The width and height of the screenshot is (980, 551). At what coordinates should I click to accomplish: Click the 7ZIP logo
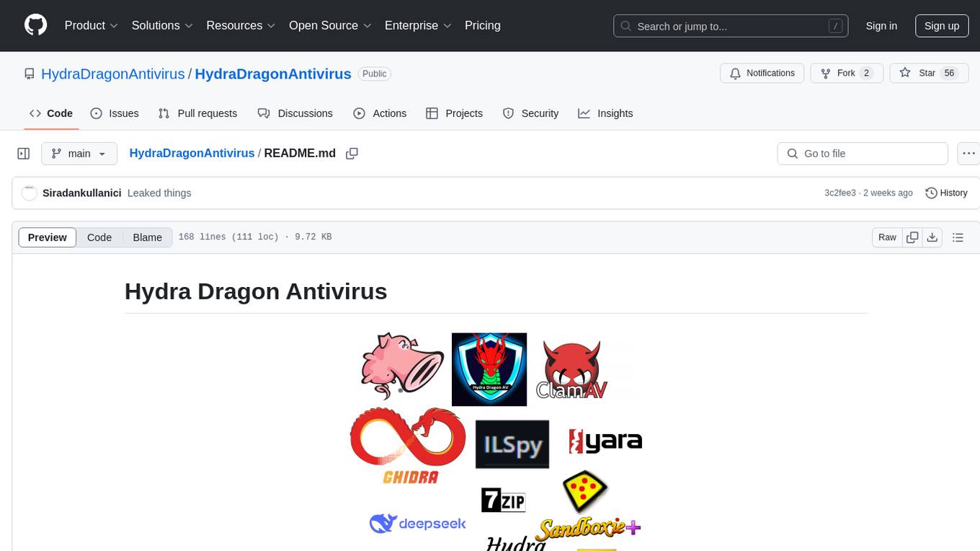503,500
